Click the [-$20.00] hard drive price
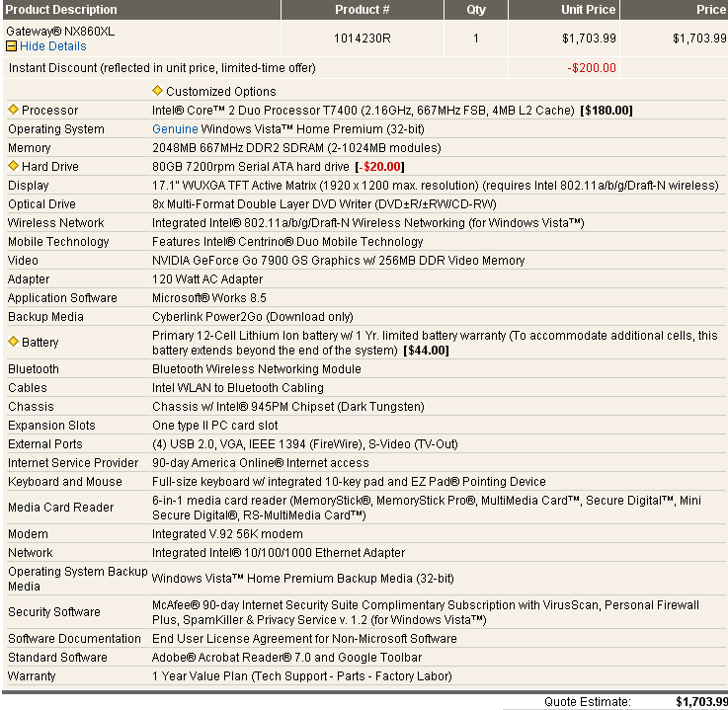 379,167
